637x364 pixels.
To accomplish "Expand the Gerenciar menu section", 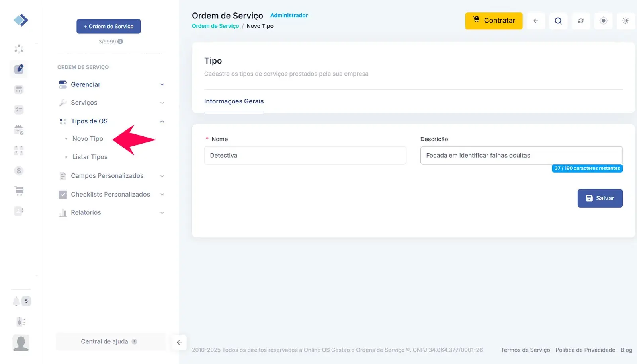I will [x=111, y=84].
